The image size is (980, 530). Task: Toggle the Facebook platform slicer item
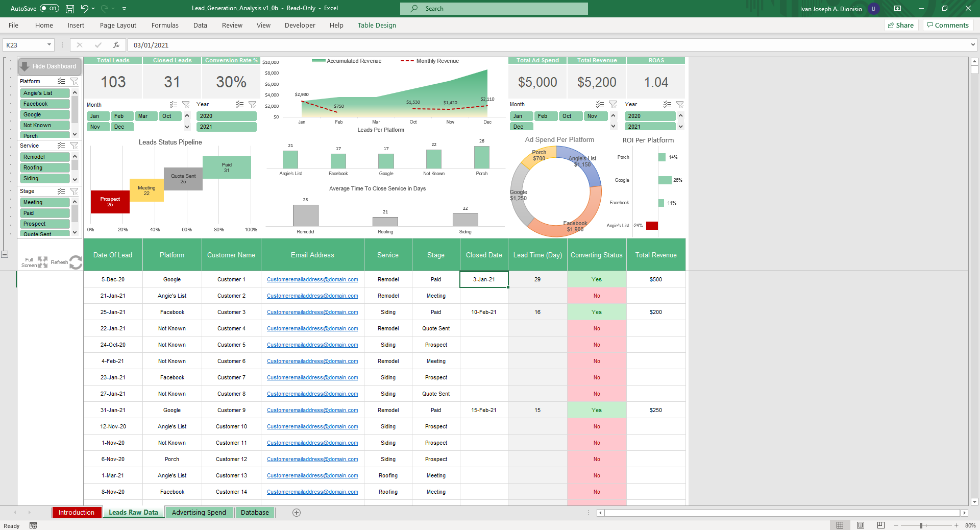(x=45, y=104)
